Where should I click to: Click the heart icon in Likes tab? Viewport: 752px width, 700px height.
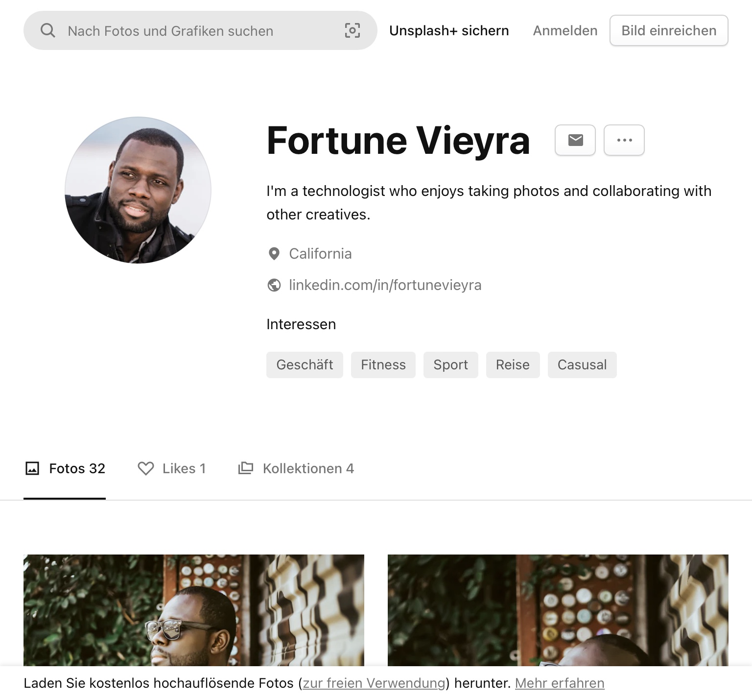click(x=146, y=469)
